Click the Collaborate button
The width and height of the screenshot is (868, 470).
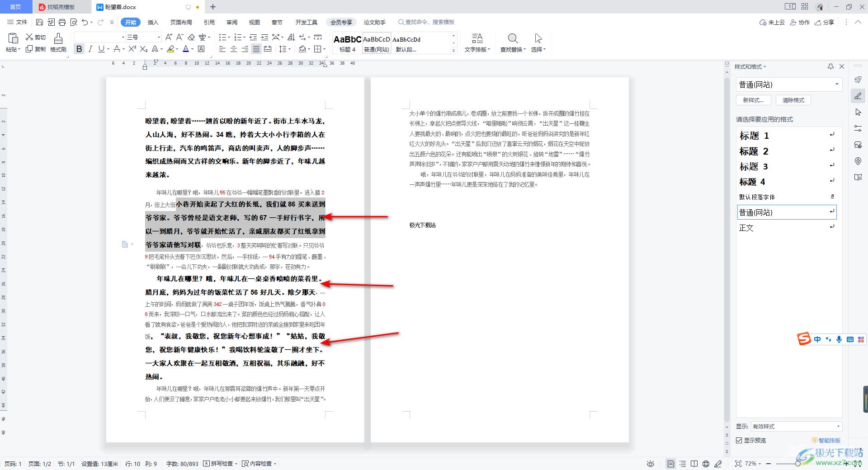[800, 22]
